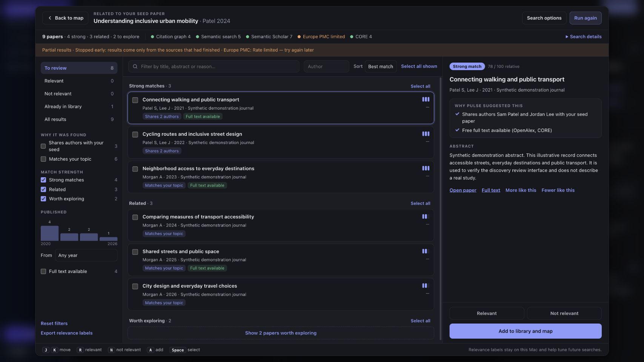Enable the Shares authors with your seed filter
The width and height of the screenshot is (644, 362).
[x=43, y=146]
